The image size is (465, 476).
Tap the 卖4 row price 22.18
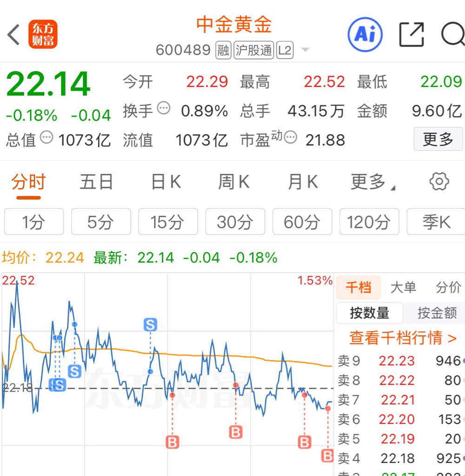[398, 458]
